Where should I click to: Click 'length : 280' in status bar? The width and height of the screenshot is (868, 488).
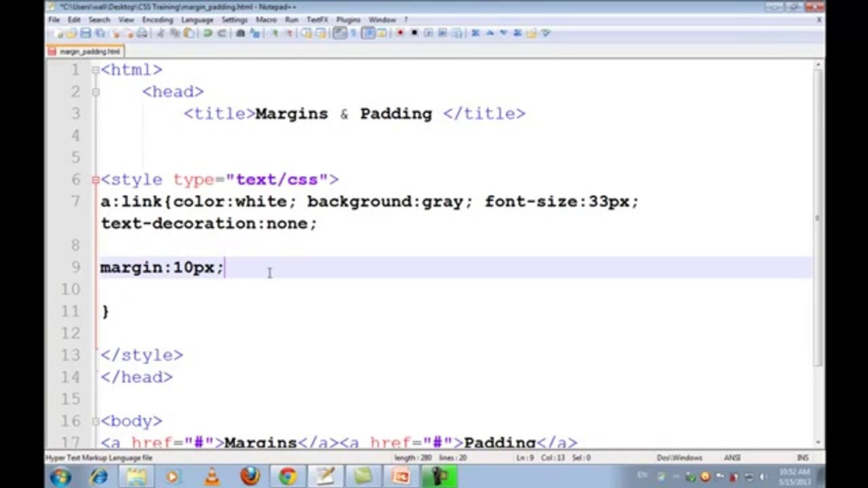point(414,457)
